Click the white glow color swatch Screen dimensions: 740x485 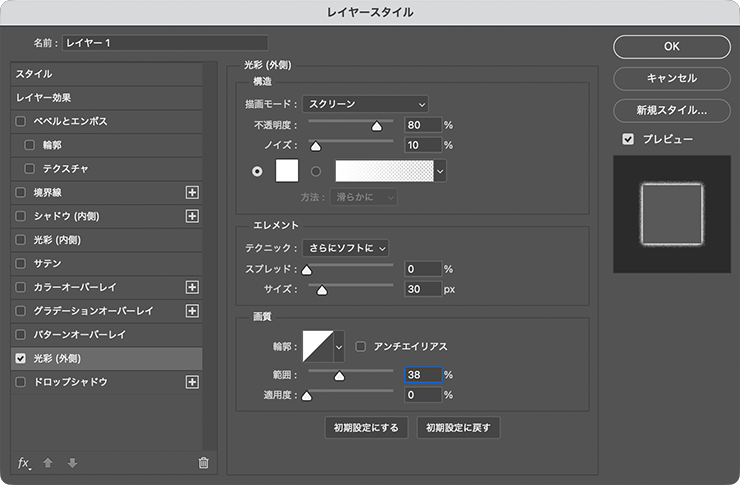click(287, 170)
